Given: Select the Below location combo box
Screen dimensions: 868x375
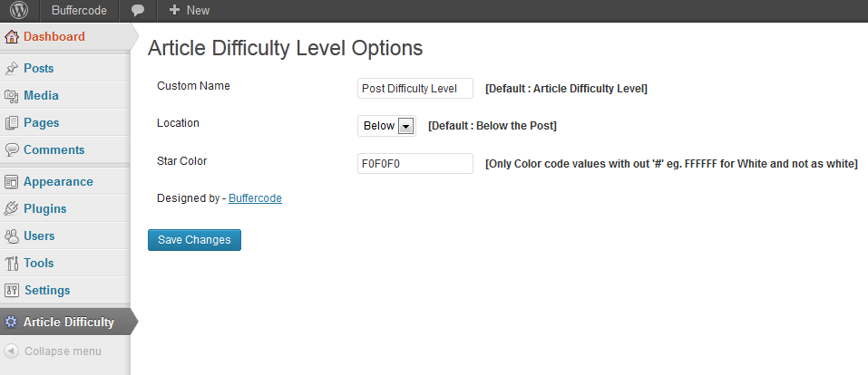Looking at the screenshot, I should [386, 126].
